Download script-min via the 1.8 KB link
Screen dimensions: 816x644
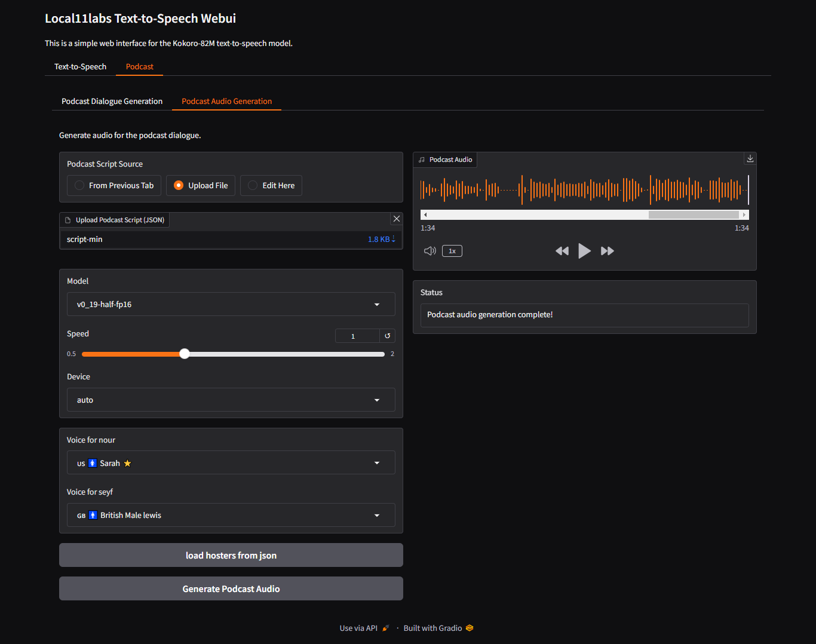click(381, 239)
